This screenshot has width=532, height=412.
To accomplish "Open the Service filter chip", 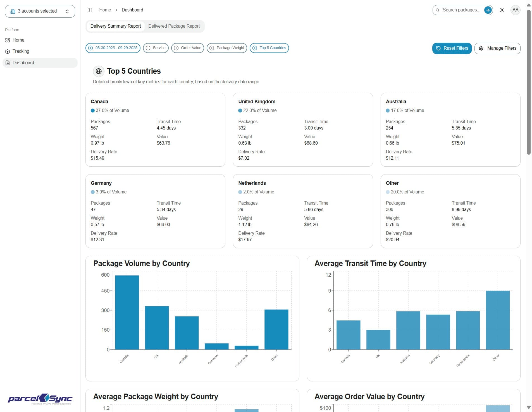I will (x=156, y=48).
